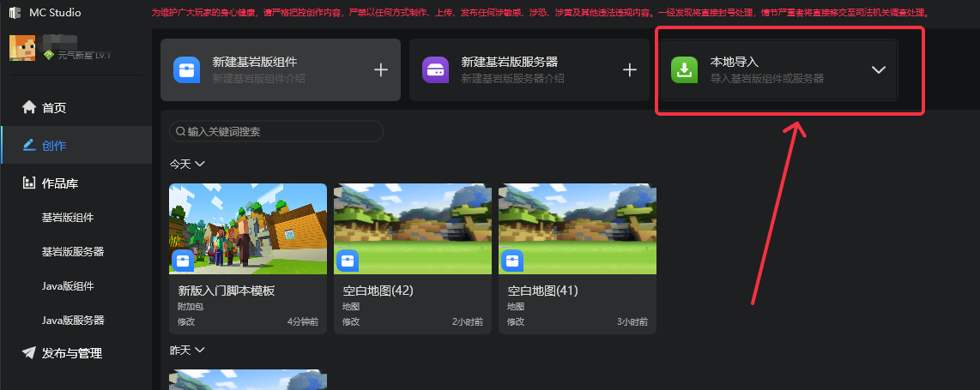980x390 pixels.
Task: Click the badge icon on 空白地图(42) thumbnail
Action: click(x=348, y=261)
